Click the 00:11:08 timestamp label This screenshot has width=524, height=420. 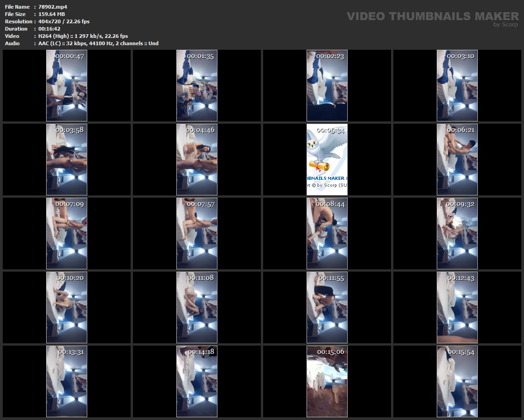click(x=201, y=278)
